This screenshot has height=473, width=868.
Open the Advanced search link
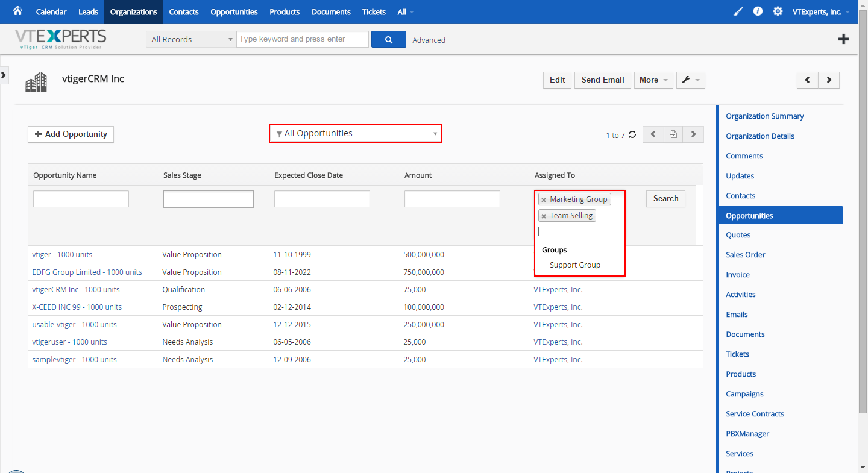(x=429, y=40)
